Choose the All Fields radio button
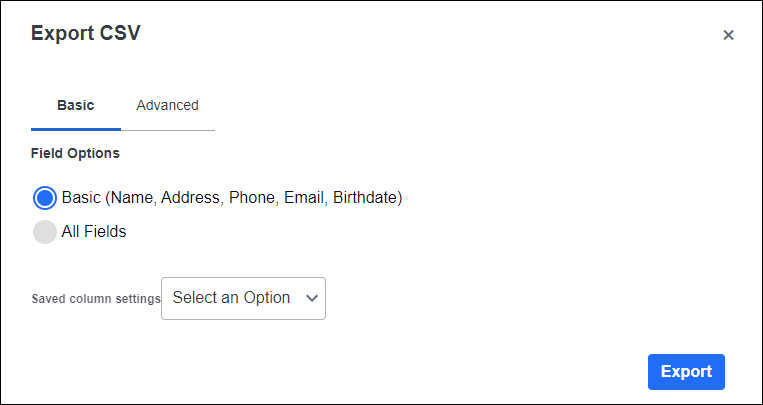 pos(45,232)
